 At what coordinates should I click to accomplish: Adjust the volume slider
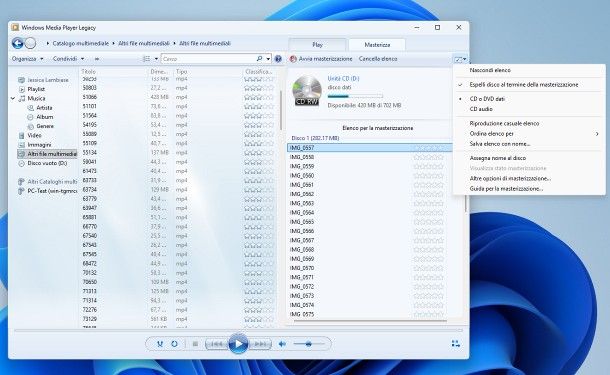coord(309,344)
